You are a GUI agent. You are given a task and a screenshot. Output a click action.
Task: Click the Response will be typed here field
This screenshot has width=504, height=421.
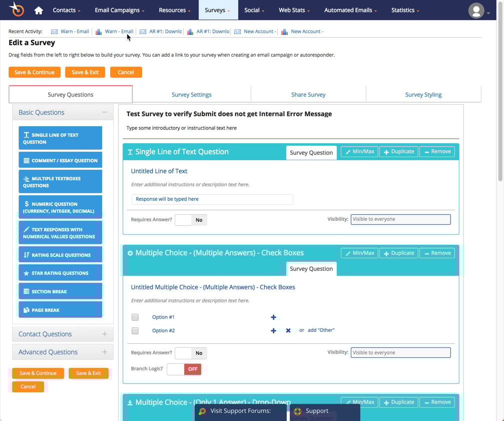[212, 199]
